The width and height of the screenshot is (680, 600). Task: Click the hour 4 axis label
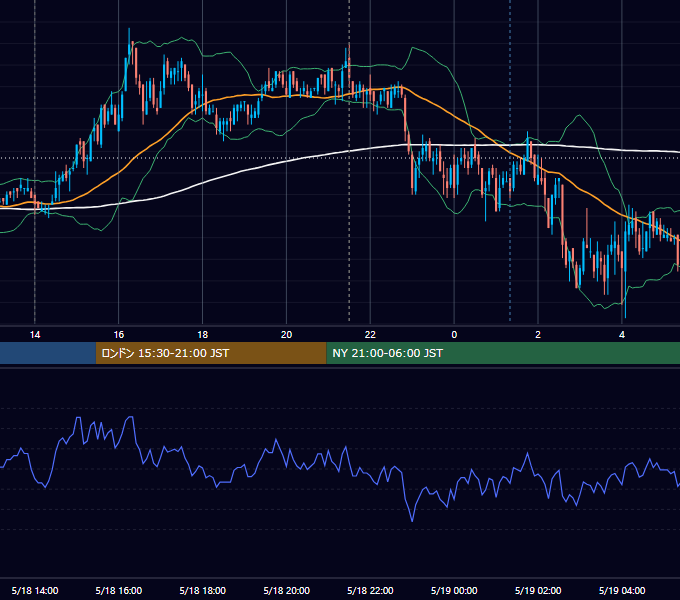(622, 335)
